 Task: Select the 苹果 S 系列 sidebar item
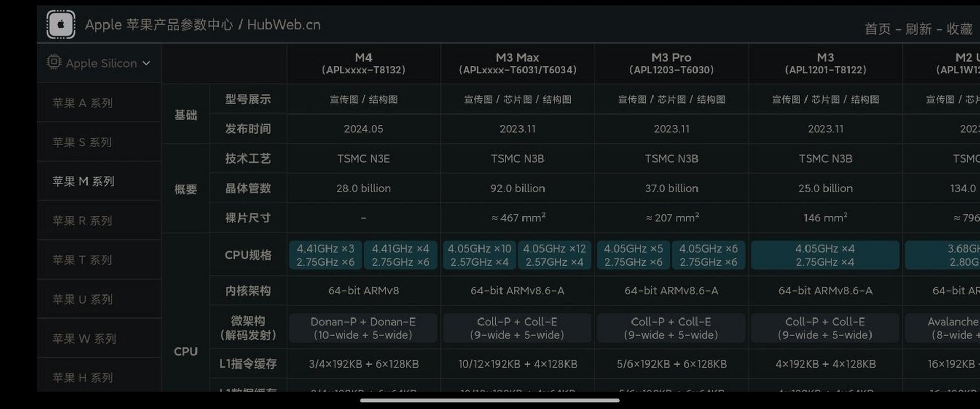click(x=82, y=142)
